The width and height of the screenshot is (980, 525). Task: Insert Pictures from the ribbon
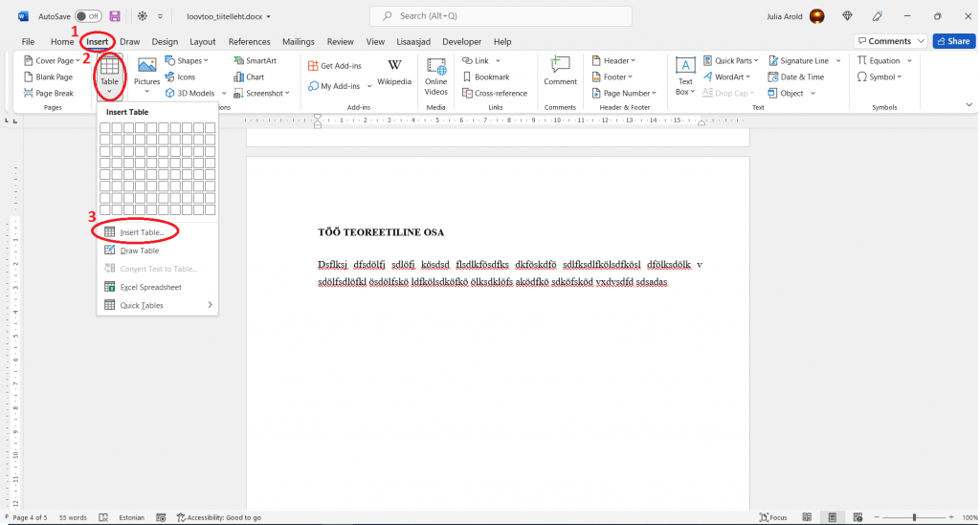146,77
